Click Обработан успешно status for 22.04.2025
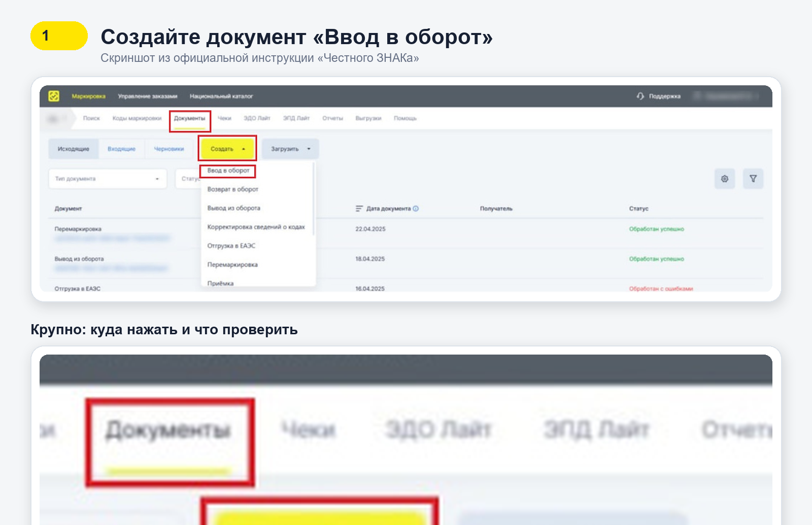 657,229
